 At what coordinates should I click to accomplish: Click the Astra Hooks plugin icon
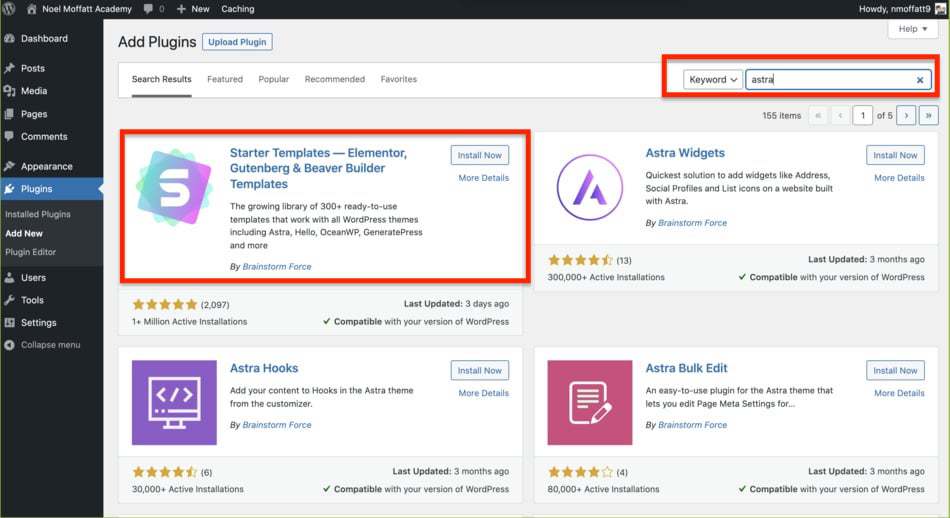174,403
